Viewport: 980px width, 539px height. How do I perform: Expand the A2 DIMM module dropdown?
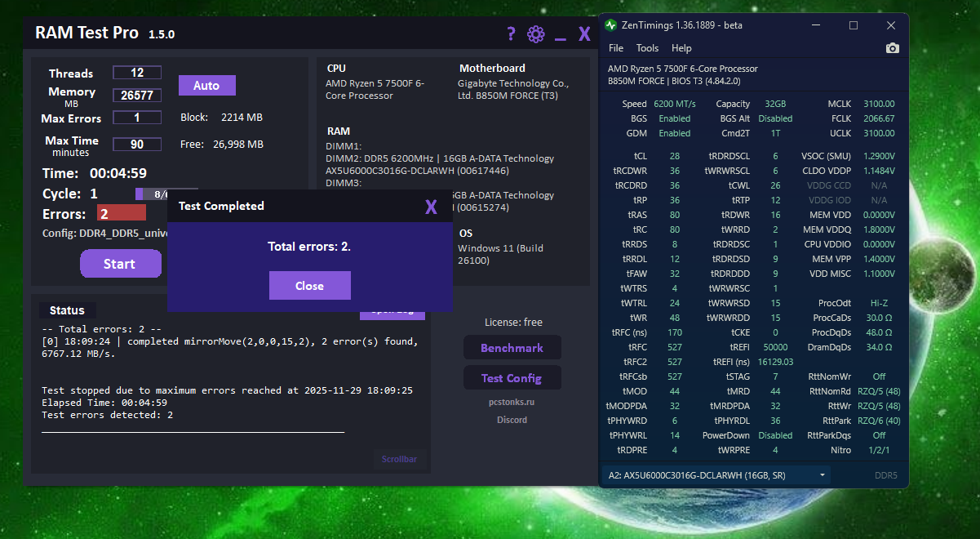coord(716,474)
